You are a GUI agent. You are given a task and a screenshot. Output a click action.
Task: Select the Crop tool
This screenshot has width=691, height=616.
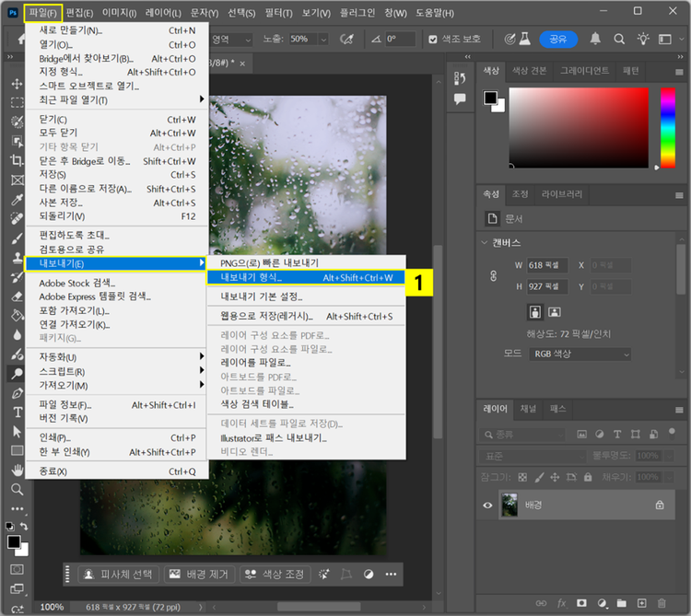pos(17,160)
